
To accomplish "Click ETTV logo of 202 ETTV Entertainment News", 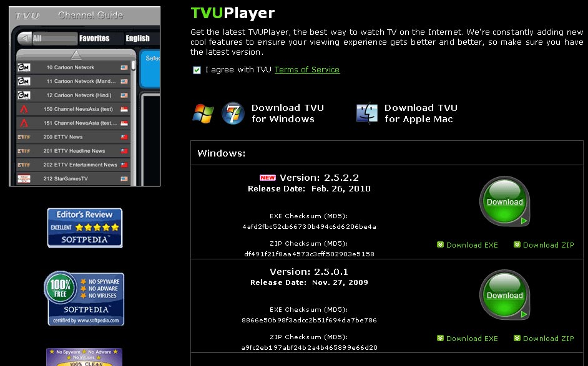I will pyautogui.click(x=24, y=165).
